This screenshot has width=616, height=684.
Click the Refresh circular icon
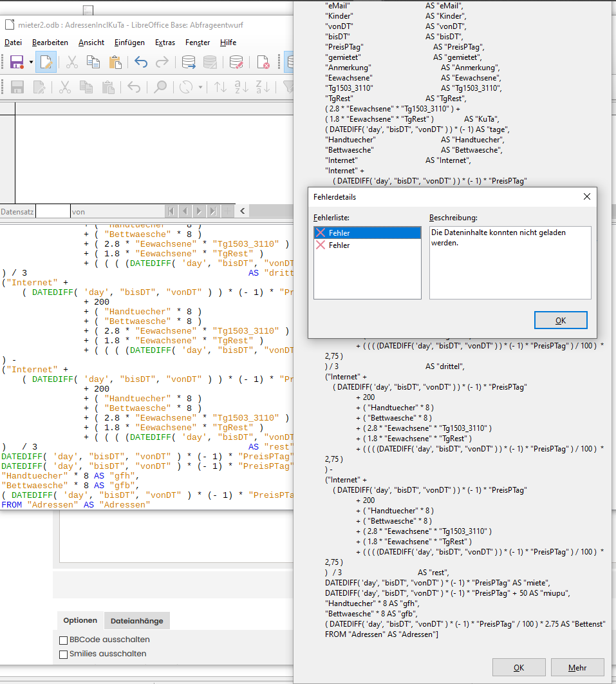(x=186, y=87)
